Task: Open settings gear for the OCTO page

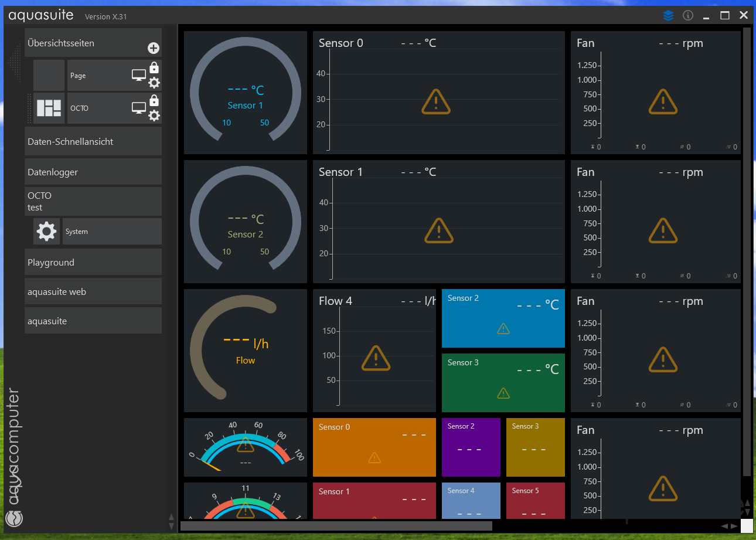Action: coord(154,116)
